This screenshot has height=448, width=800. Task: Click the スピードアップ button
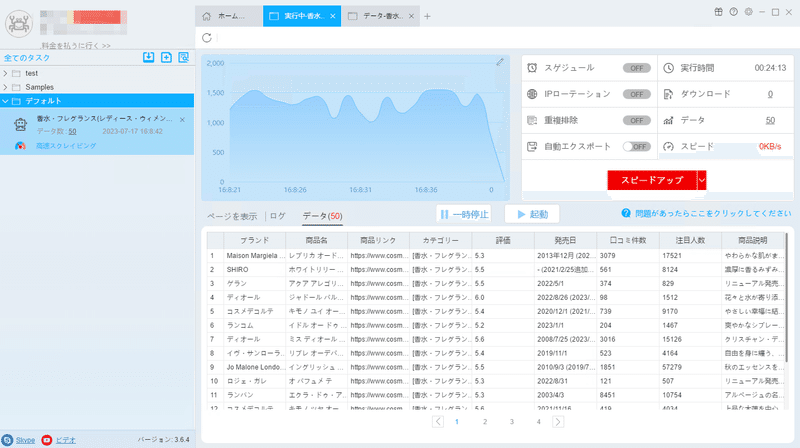(652, 180)
